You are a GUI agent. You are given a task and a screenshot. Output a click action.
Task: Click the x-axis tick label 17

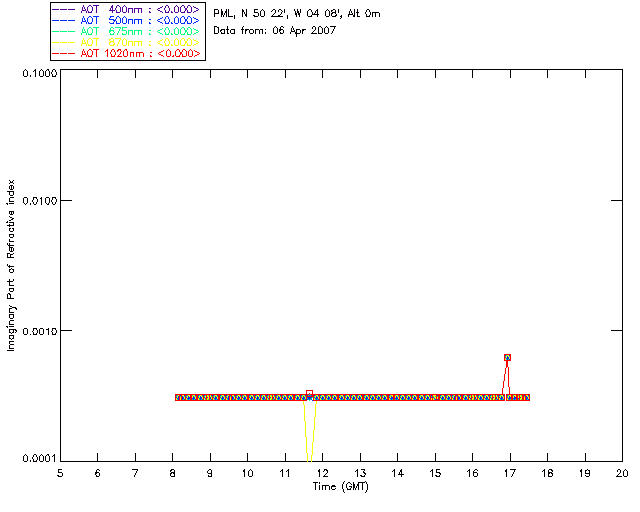click(510, 473)
